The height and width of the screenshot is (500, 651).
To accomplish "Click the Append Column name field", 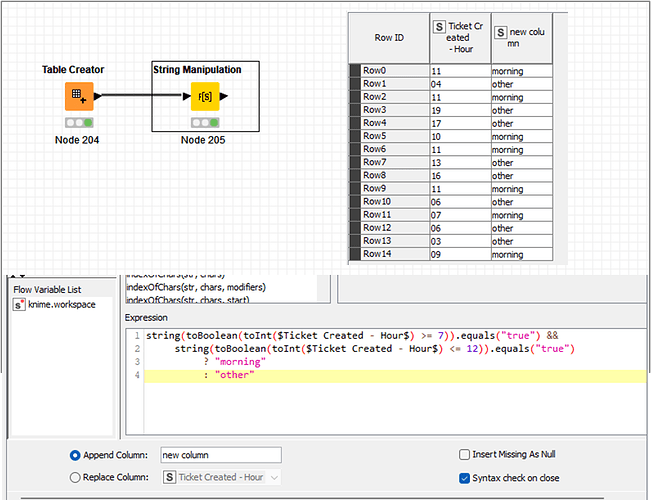I will 221,455.
